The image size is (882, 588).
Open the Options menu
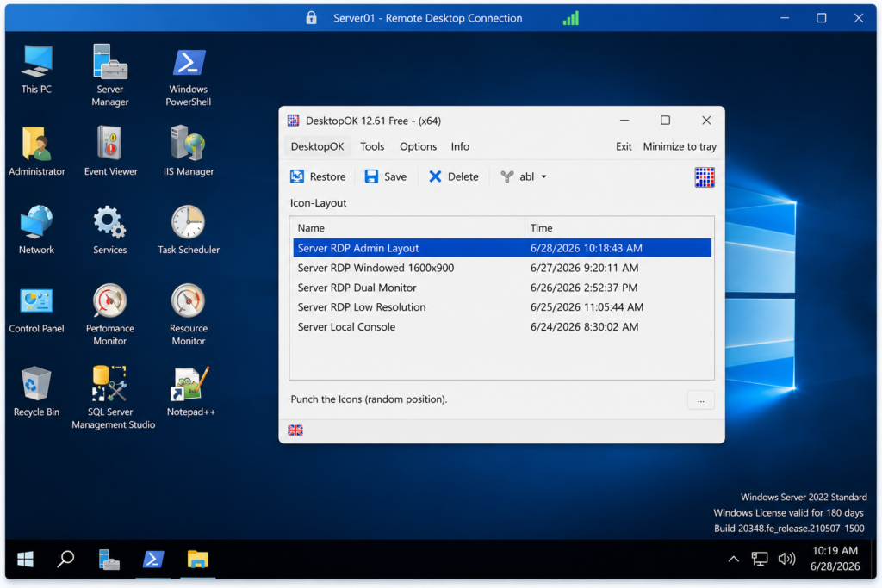click(418, 146)
